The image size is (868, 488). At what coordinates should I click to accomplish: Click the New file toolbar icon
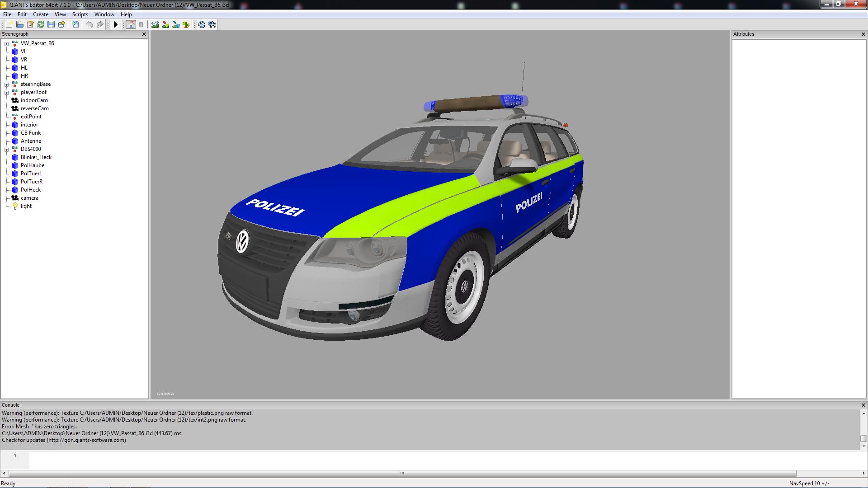point(9,24)
